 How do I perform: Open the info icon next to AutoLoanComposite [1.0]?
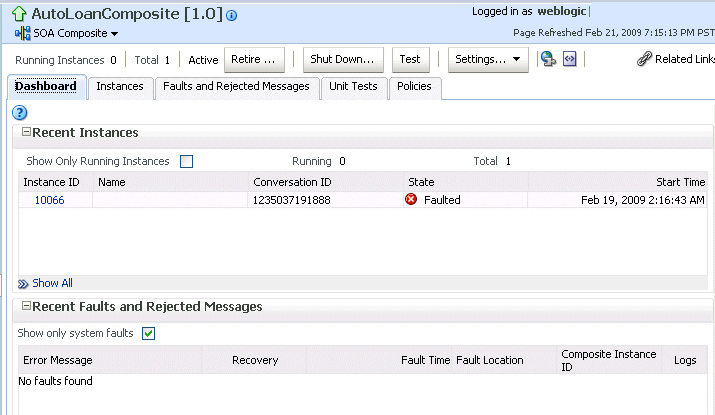tap(232, 16)
